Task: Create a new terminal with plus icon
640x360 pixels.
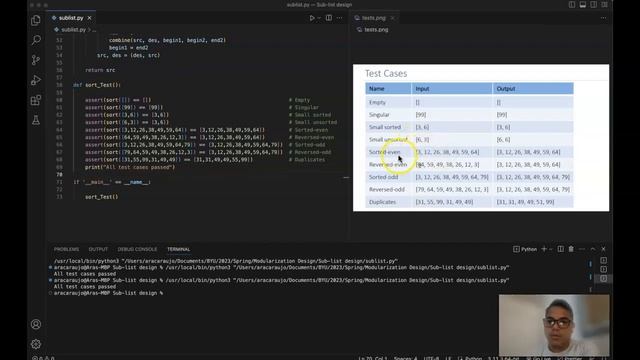Action: [544, 249]
